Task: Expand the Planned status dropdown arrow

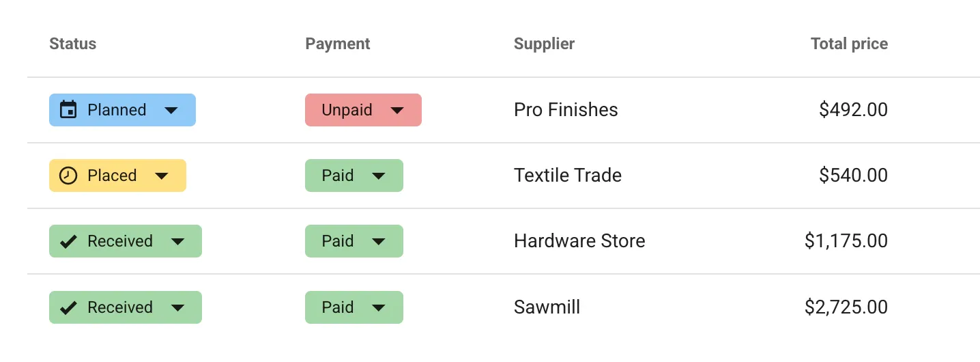Action: point(171,110)
